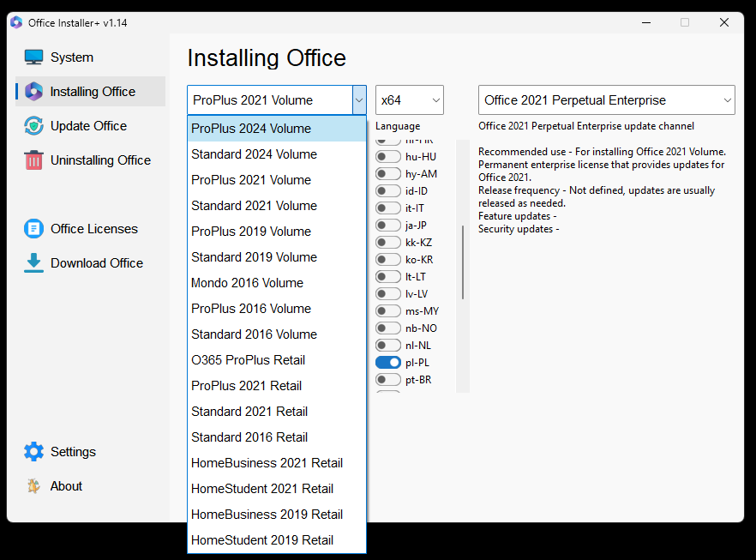Image resolution: width=756 pixels, height=560 pixels.
Task: Pick Standard 2021 Volume option
Action: click(277, 206)
